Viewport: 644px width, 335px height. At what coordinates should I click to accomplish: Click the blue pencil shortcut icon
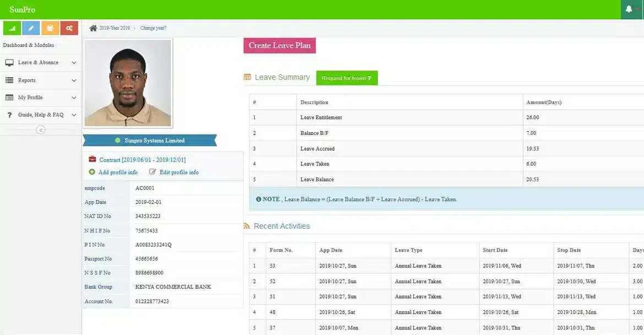point(31,28)
